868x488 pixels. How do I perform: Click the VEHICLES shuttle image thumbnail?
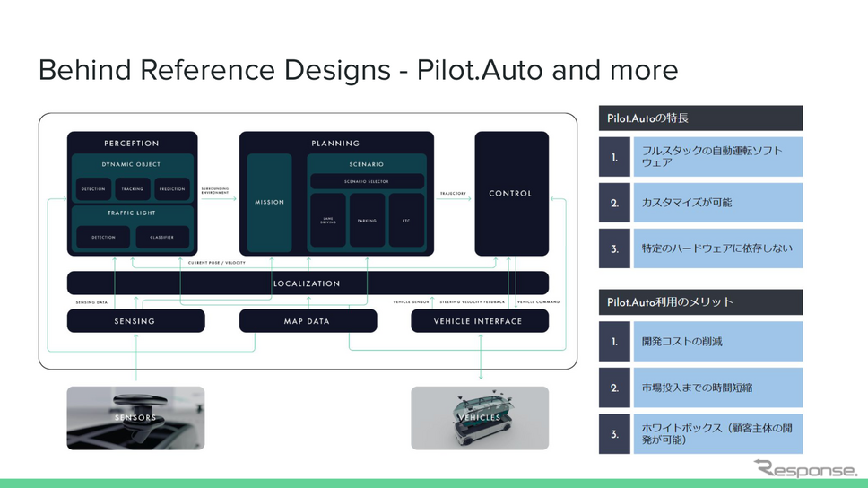point(480,418)
